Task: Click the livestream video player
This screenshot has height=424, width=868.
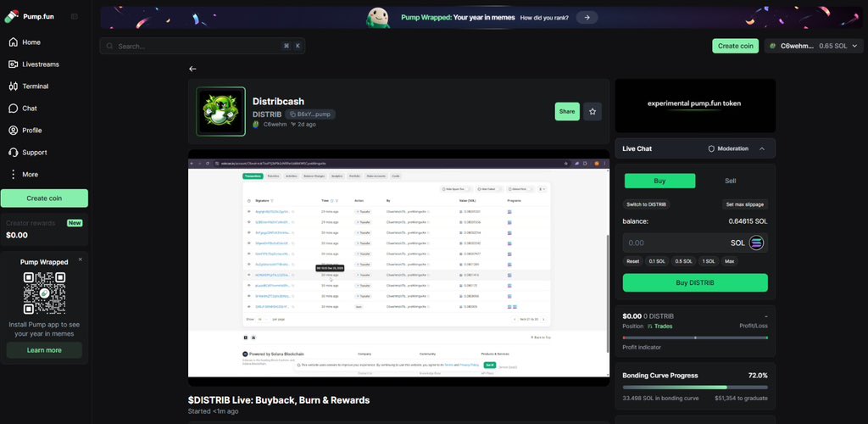Action: coord(398,267)
